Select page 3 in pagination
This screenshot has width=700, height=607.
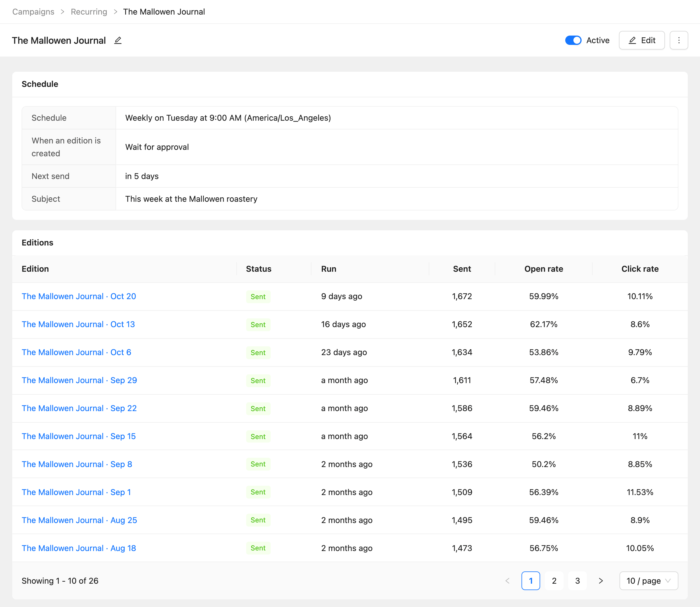577,580
